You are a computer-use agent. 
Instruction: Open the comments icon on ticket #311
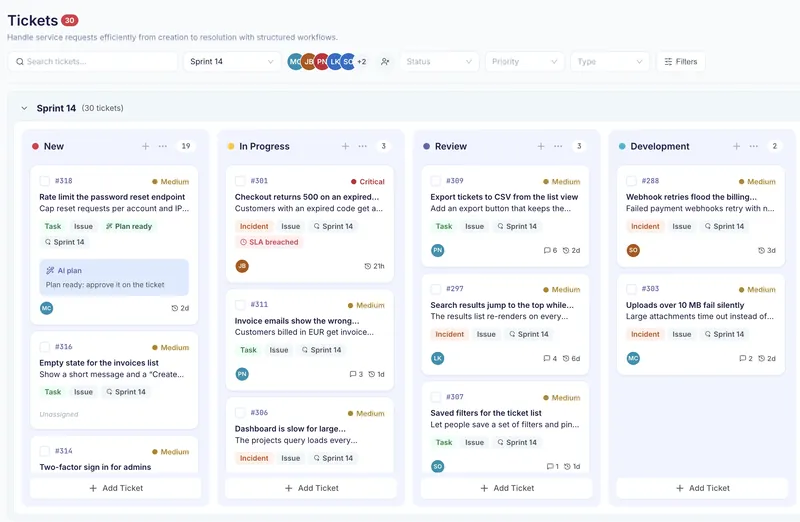353,375
